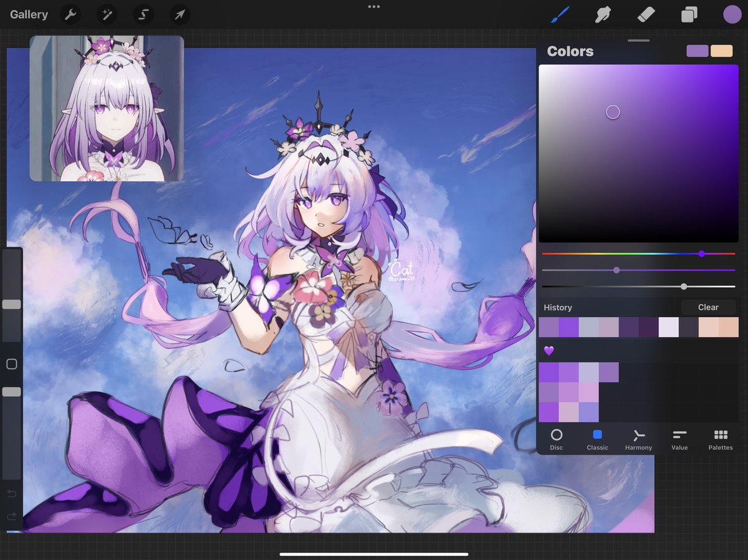
Task: Select the purple primary color swatch
Action: click(698, 51)
